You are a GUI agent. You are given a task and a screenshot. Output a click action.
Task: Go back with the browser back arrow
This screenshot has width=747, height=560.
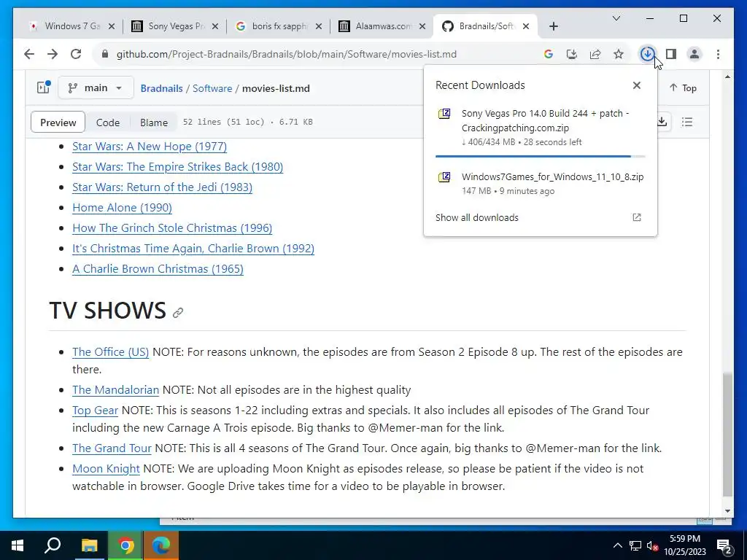pos(29,54)
